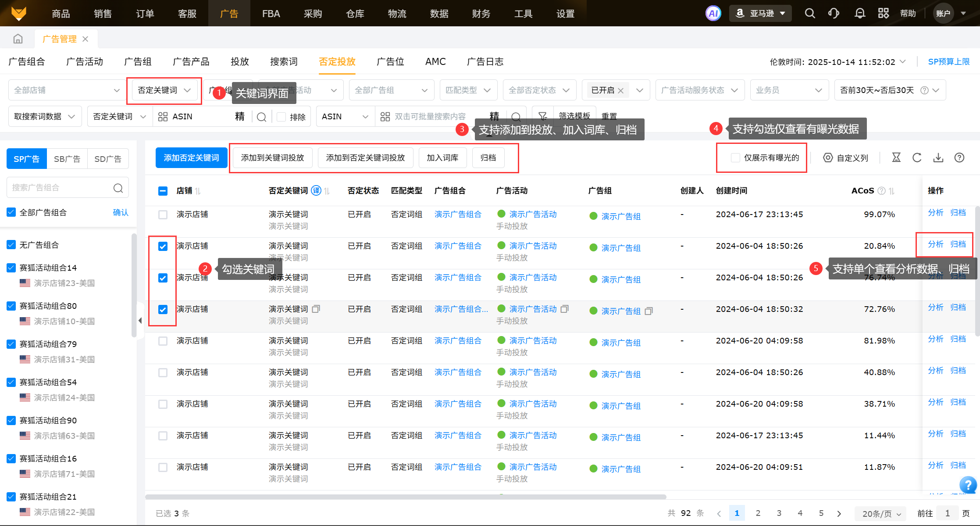Viewport: 980px width, 526px height.
Task: Open the FBA menu
Action: [x=271, y=14]
